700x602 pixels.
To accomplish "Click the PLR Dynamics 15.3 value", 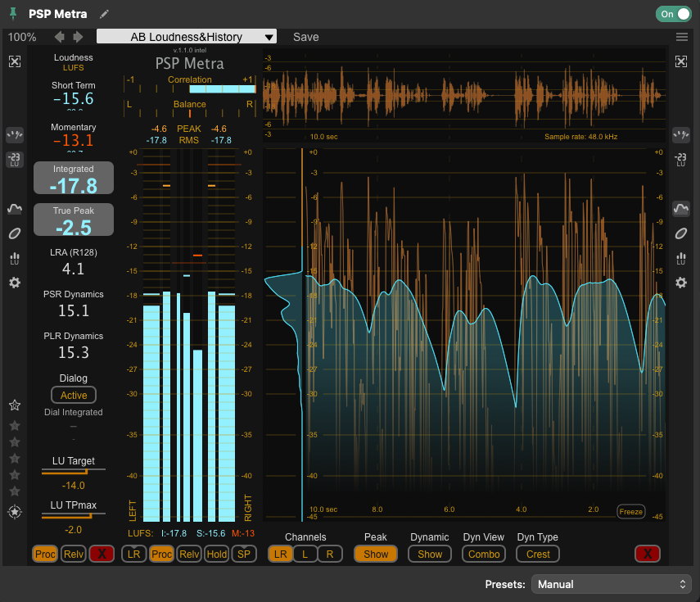I will [x=74, y=353].
